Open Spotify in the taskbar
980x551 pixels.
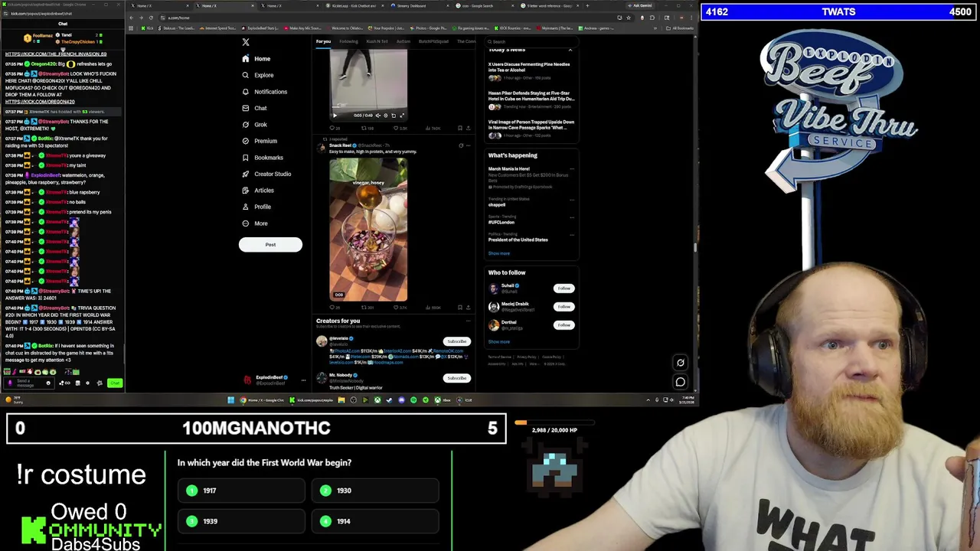click(x=413, y=400)
